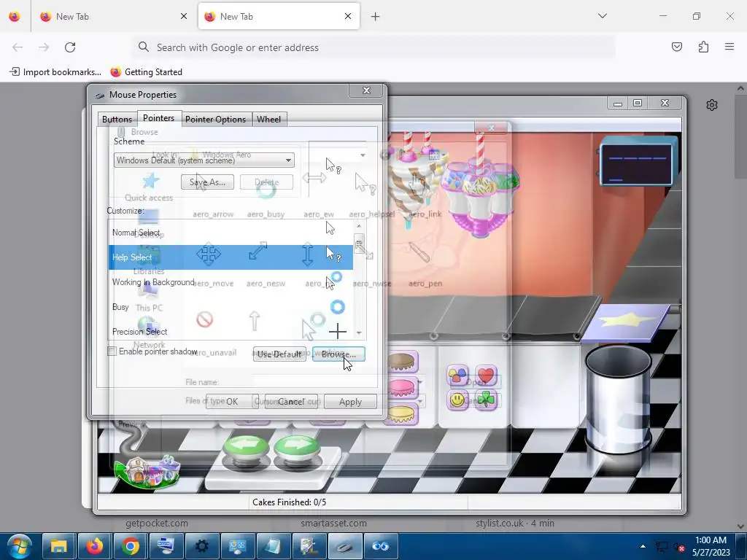Click OK in Mouse Properties
Screen dimensions: 747x560
pyautogui.click(x=232, y=402)
